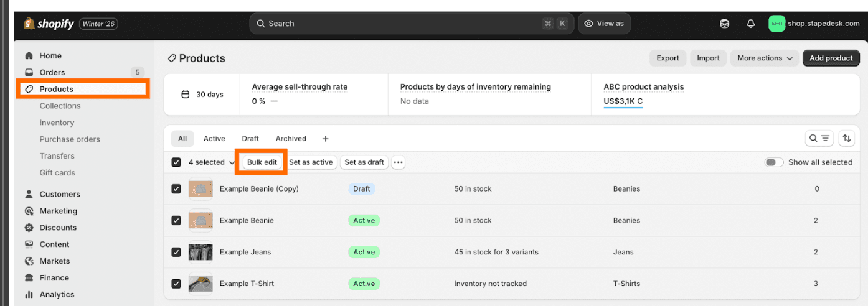Switch to the Draft tab
Viewport: 868px width, 306px height.
pos(250,139)
